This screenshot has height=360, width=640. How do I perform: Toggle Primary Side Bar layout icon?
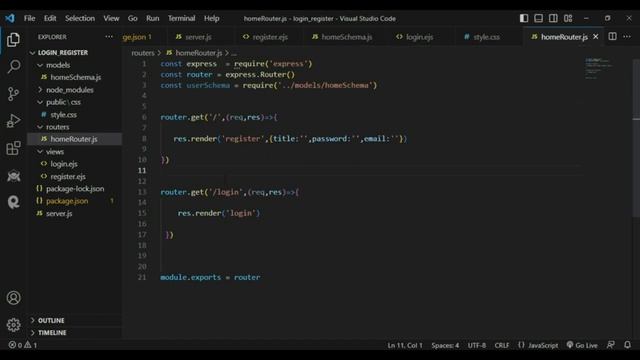pyautogui.click(x=524, y=18)
